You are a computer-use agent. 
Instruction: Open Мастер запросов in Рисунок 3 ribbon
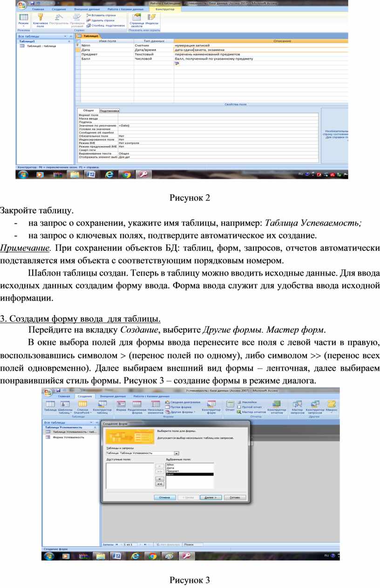[297, 407]
